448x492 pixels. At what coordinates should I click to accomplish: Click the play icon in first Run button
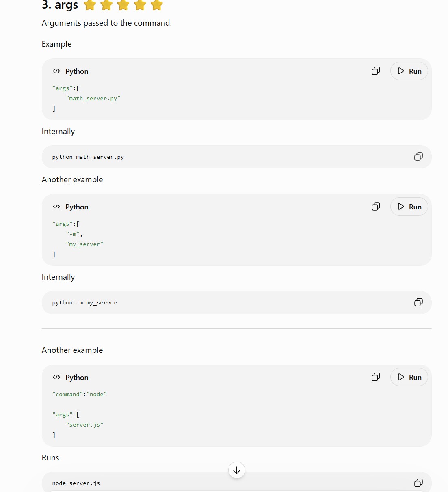(401, 71)
